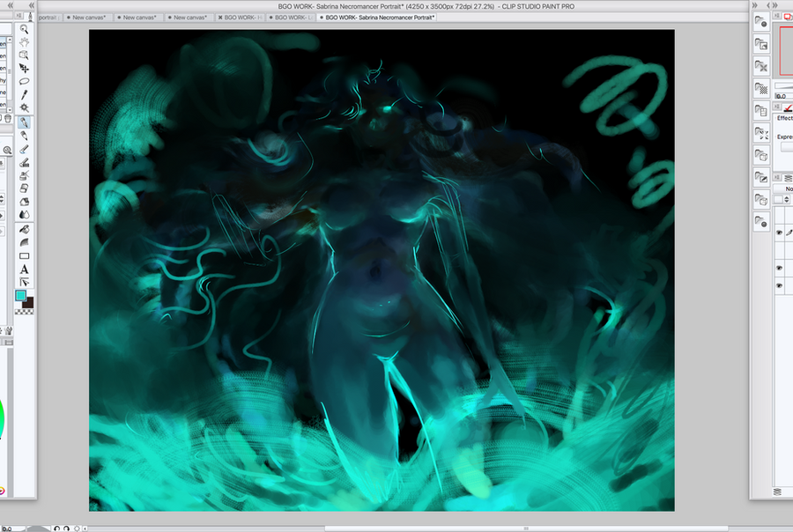Viewport: 793px width, 532px height.
Task: Collapse the tool palette column chevron
Action: [x=32, y=5]
